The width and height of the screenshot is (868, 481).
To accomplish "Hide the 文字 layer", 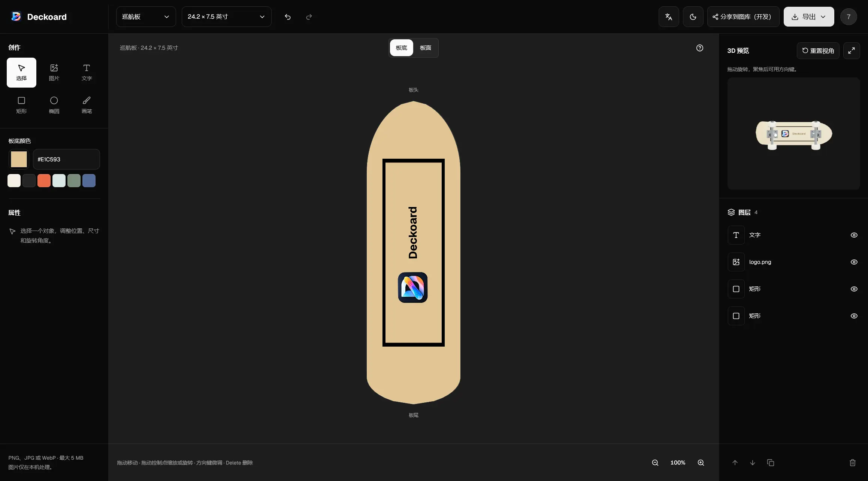I will pyautogui.click(x=854, y=235).
